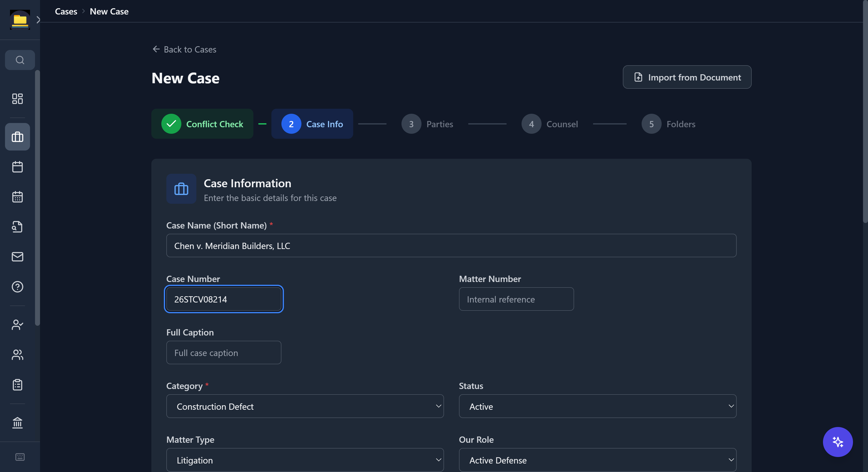Image resolution: width=868 pixels, height=472 pixels.
Task: Click the 'Case Information' section title
Action: (x=247, y=183)
